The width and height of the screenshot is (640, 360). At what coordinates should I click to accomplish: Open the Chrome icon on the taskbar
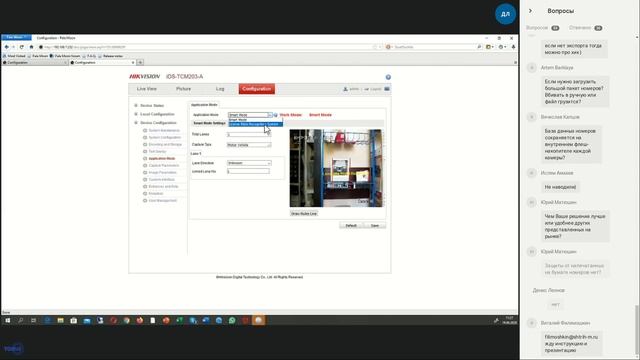pyautogui.click(x=127, y=320)
